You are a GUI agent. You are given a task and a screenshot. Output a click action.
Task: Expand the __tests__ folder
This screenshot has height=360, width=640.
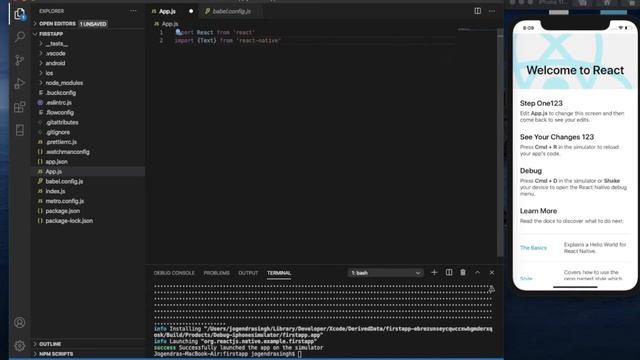pos(56,44)
